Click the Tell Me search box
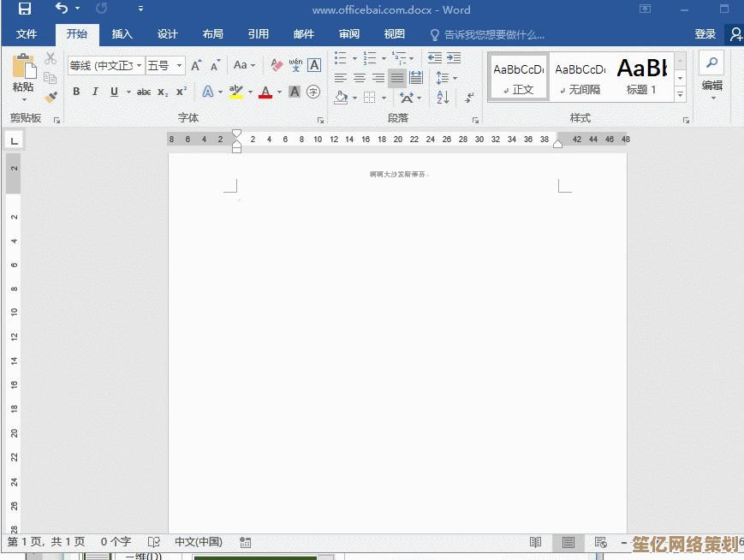744x560 pixels. coord(487,34)
